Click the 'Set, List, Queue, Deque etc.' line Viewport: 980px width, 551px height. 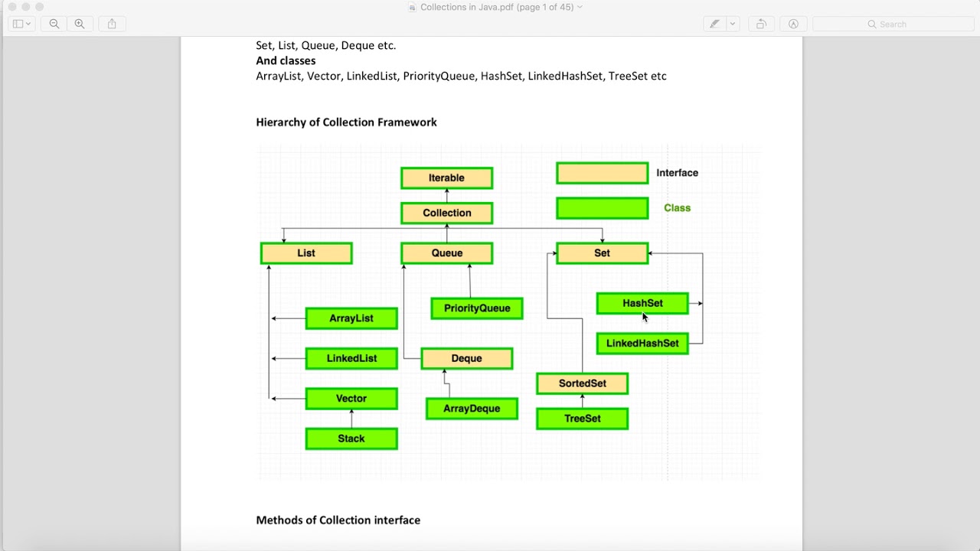point(326,45)
